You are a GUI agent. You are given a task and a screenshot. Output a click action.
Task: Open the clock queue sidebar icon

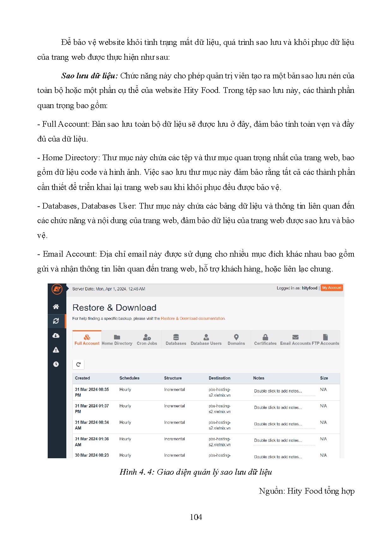pyautogui.click(x=56, y=364)
